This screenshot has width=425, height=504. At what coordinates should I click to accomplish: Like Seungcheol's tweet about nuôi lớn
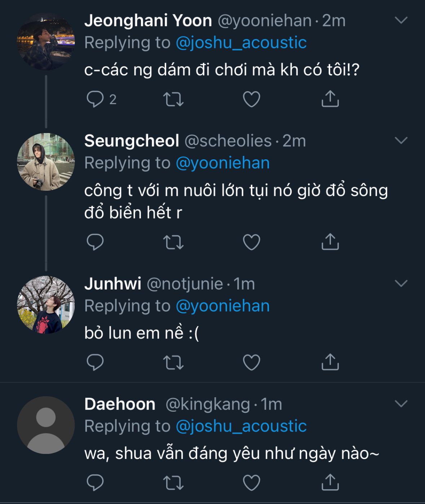point(252,242)
